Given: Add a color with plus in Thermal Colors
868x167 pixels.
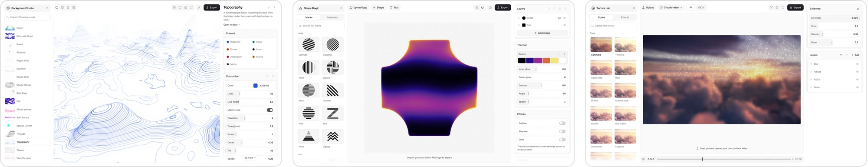Looking at the screenshot, I should 564,54.
